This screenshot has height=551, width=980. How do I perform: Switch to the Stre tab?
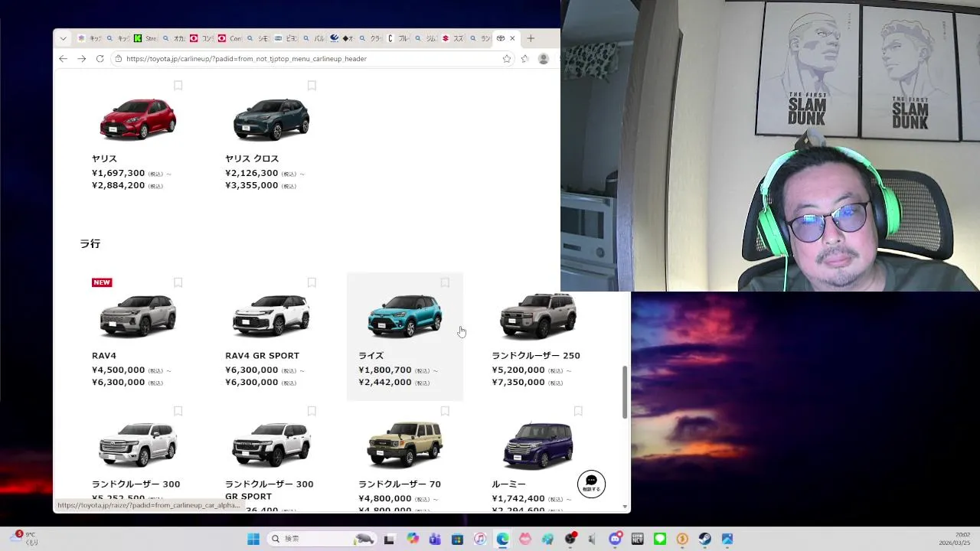pyautogui.click(x=145, y=38)
